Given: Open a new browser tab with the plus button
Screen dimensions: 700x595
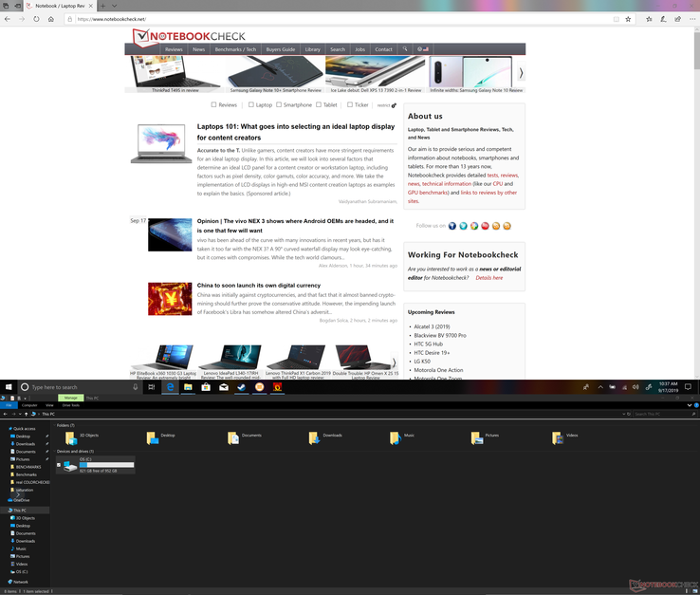Looking at the screenshot, I should [102, 6].
